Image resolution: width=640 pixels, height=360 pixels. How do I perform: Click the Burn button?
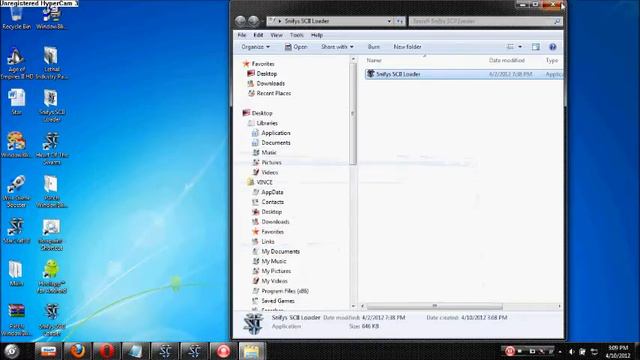[x=373, y=47]
